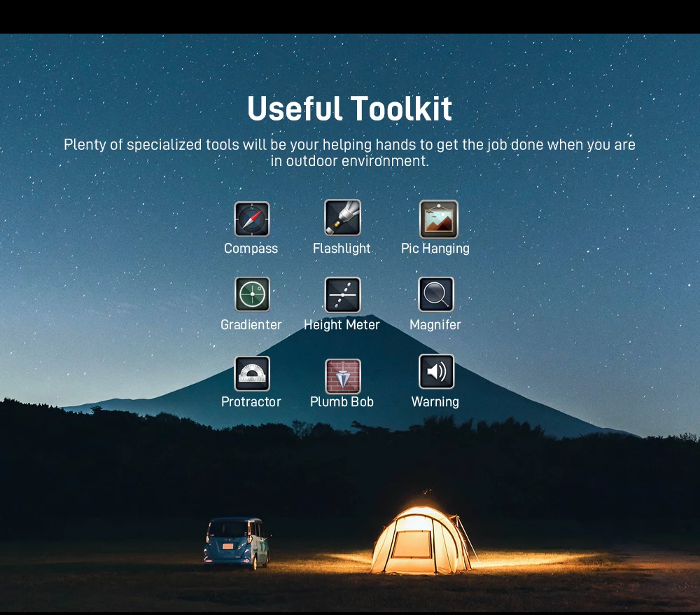Click the Plumb Bob label
This screenshot has width=700, height=615.
342,402
